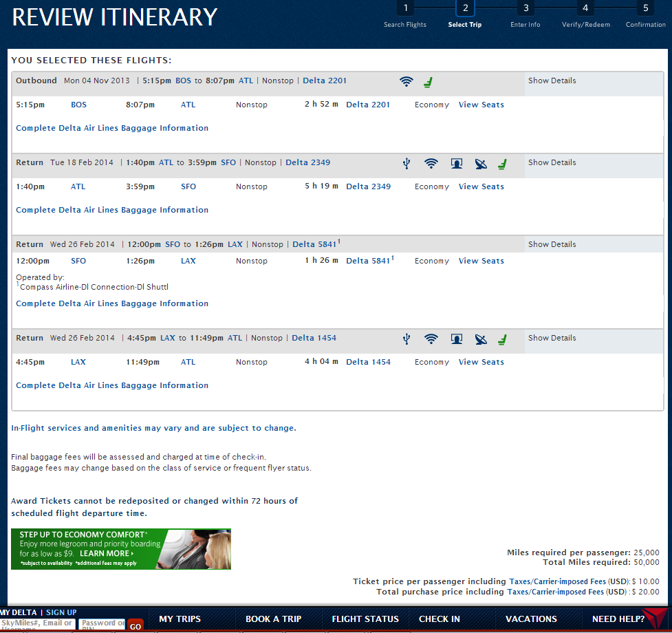672x633 pixels.
Task: Open the Delta 2349 link beside 5 h 19 m duration
Action: pos(368,186)
